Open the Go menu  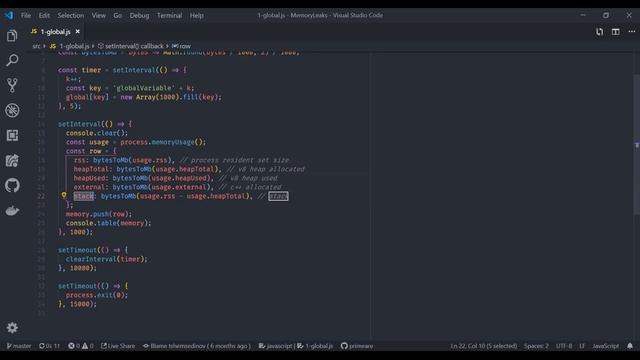tap(118, 15)
